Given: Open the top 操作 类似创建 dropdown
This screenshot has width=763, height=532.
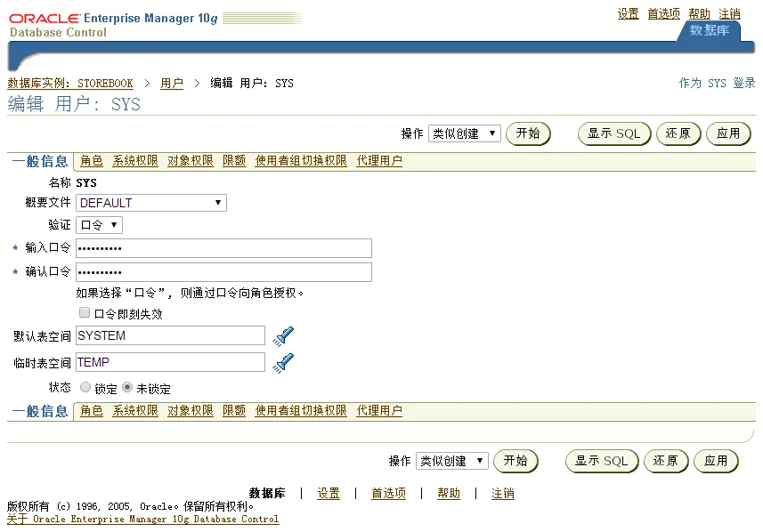Looking at the screenshot, I should [x=464, y=133].
